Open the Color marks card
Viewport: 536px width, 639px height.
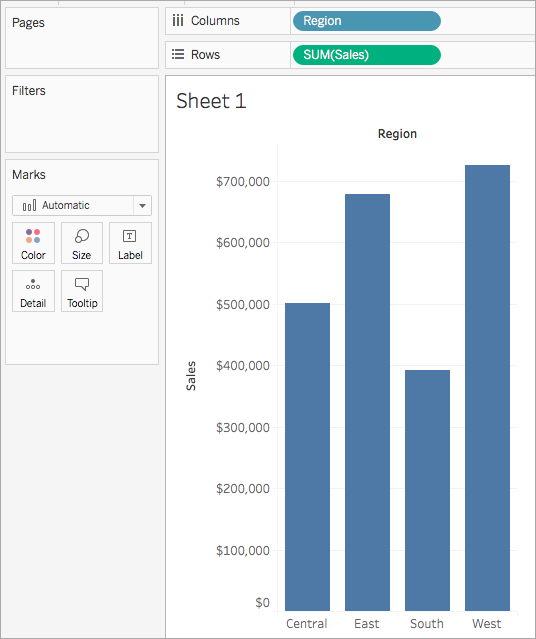[x=33, y=243]
